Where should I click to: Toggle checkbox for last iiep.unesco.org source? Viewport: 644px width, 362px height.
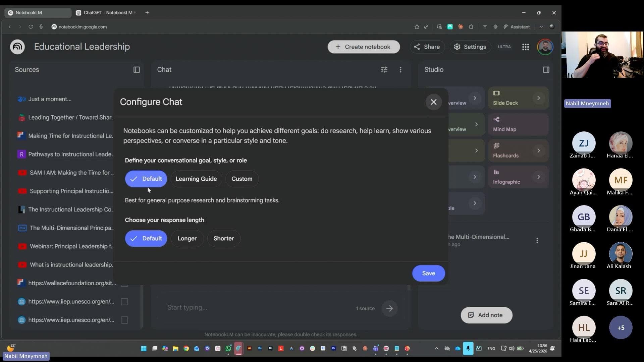[124, 320]
